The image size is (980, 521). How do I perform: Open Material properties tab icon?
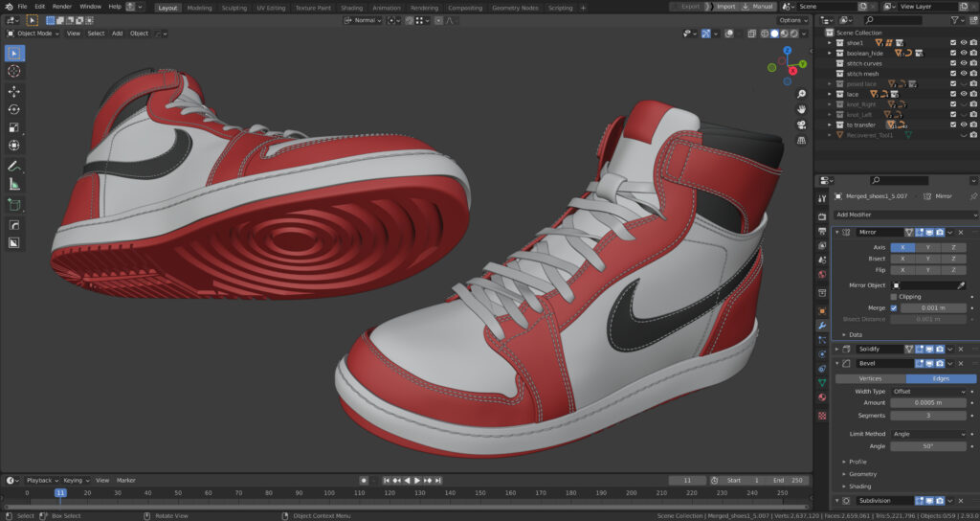tap(822, 397)
